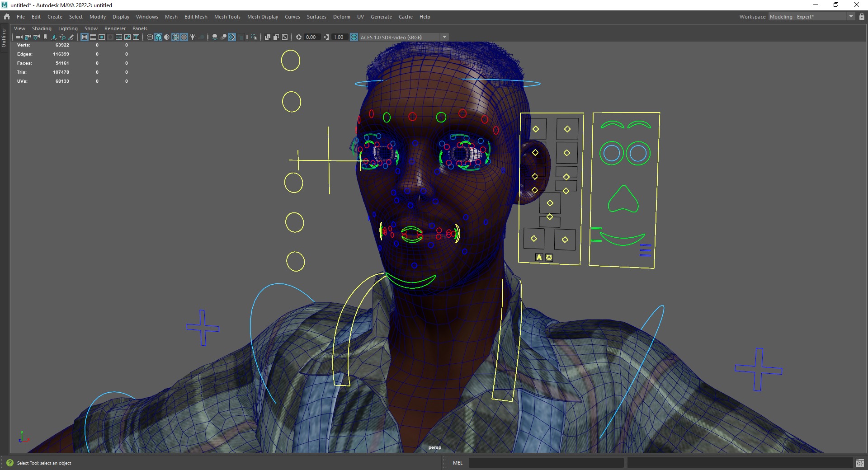Select the Grease Pencil icon
This screenshot has width=868, height=470.
point(71,37)
